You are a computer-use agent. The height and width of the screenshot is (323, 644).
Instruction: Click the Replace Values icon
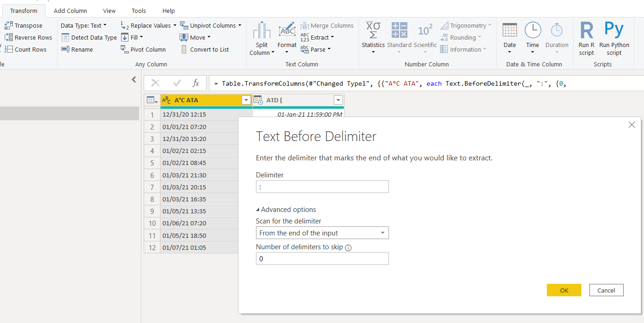click(x=125, y=25)
